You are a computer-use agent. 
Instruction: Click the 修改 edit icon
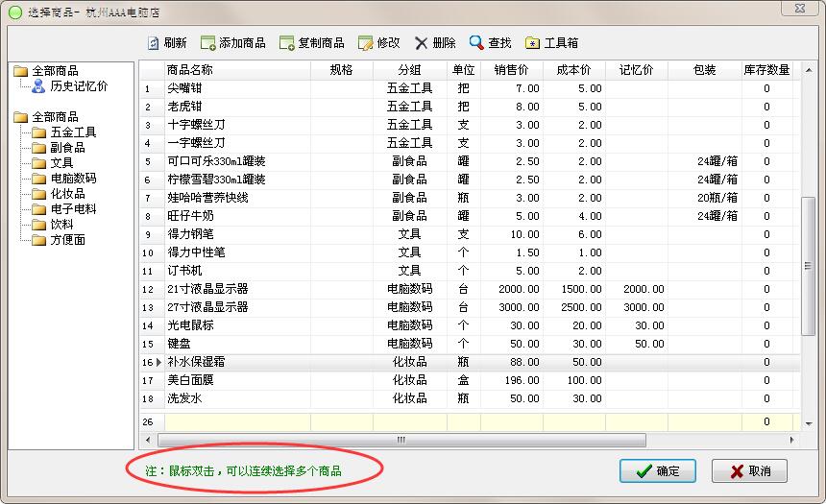tap(366, 43)
